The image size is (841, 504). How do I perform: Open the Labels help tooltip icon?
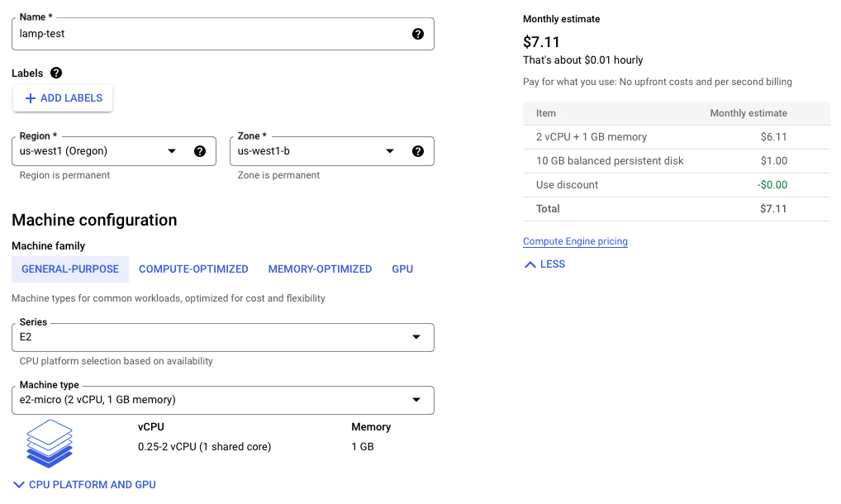(x=56, y=73)
